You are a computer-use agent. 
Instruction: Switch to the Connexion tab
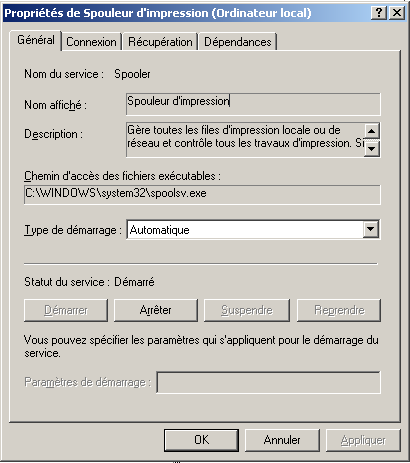(91, 42)
